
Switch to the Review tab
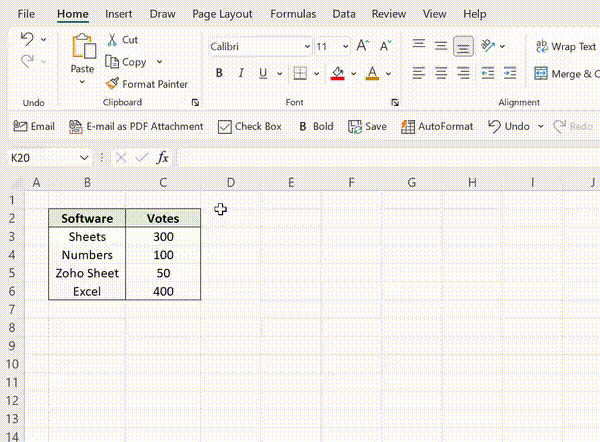click(x=389, y=14)
